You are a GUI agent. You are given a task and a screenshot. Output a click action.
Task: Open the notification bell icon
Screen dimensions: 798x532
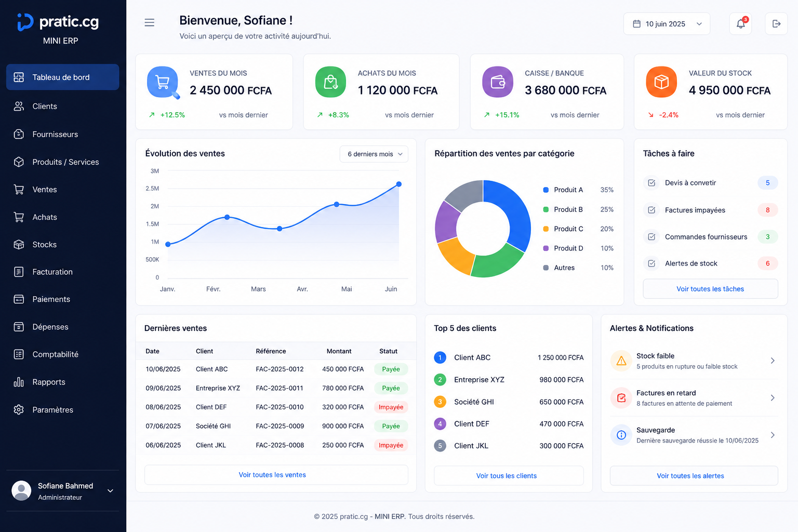coord(740,24)
